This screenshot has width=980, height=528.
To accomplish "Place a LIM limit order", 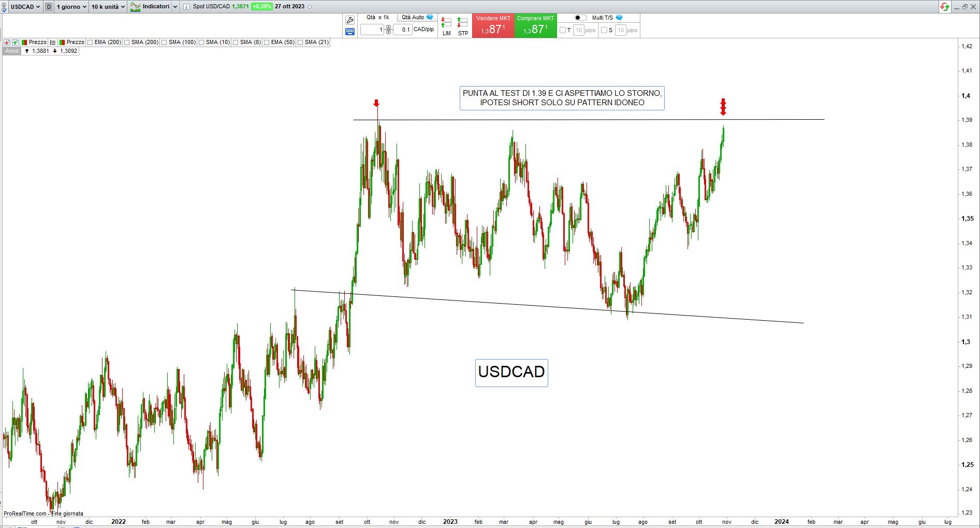I will pyautogui.click(x=446, y=26).
